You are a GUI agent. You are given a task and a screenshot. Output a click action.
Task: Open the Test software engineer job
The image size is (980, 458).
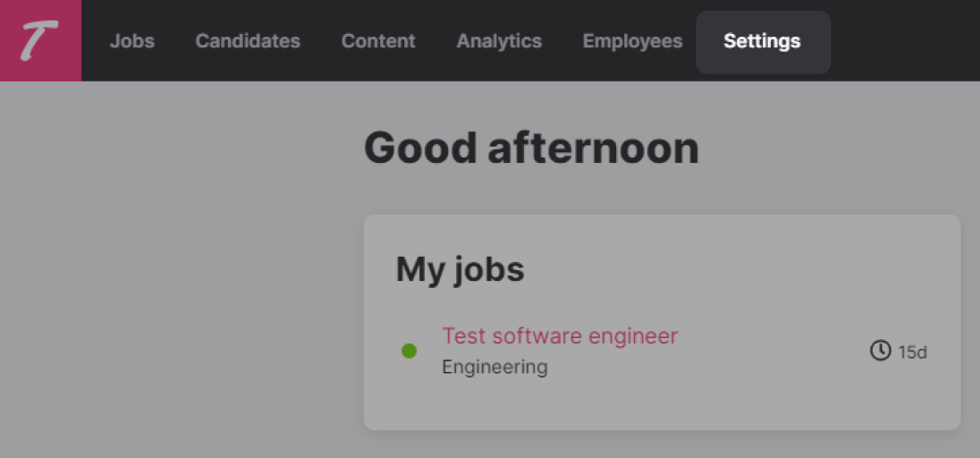click(560, 336)
